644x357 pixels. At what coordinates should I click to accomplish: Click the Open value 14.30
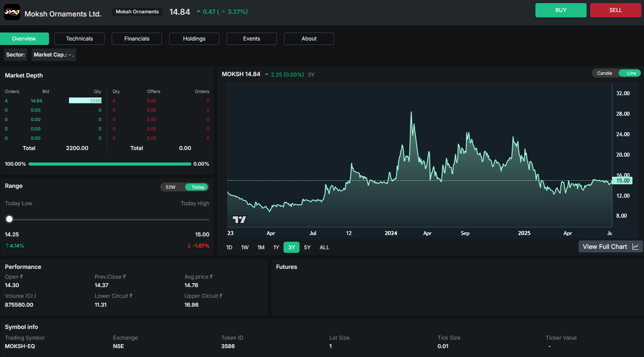coord(12,285)
